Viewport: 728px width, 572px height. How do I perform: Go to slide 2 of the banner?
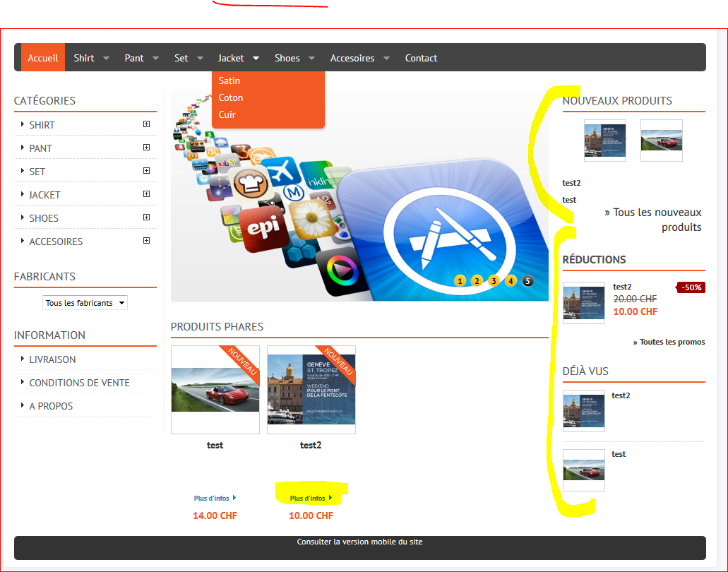point(477,281)
